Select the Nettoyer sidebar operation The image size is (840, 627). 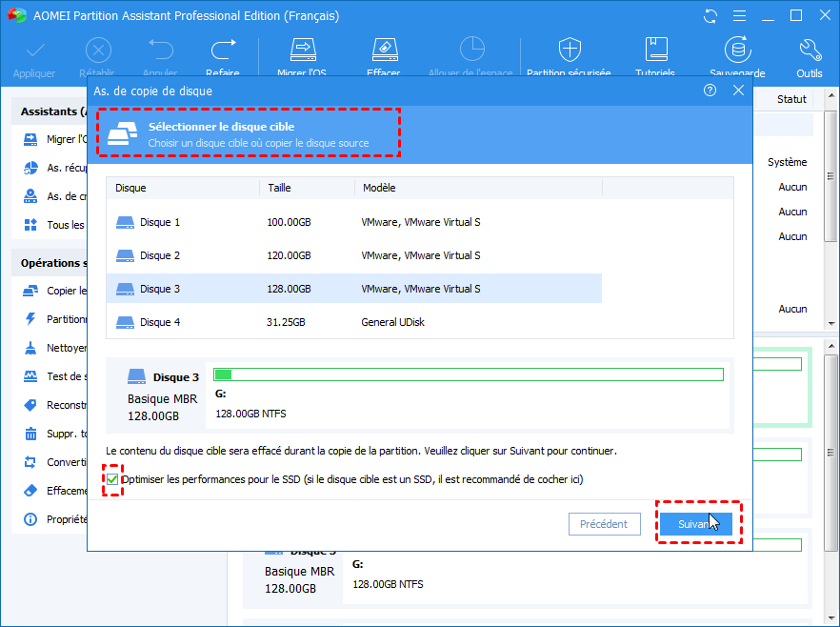(55, 349)
